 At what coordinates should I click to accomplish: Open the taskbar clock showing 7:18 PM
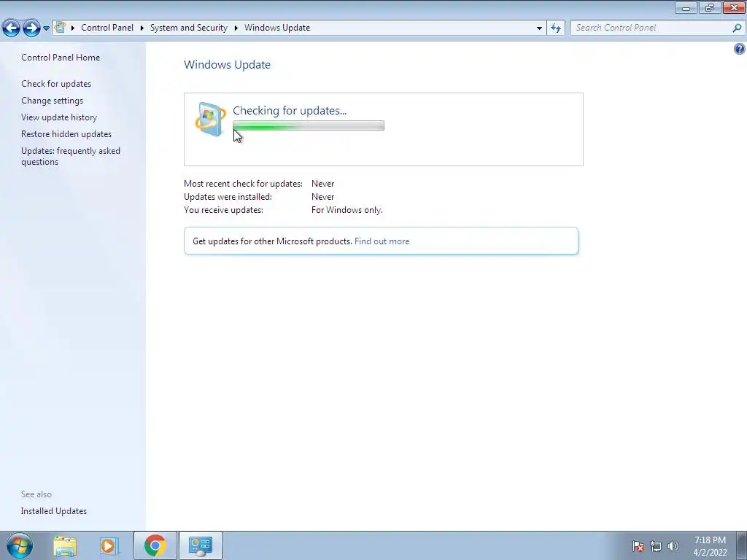coord(710,546)
